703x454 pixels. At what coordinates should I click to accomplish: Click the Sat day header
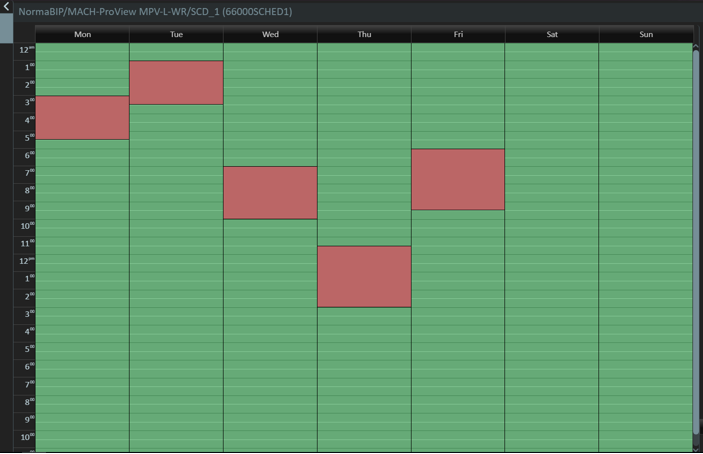coord(552,35)
